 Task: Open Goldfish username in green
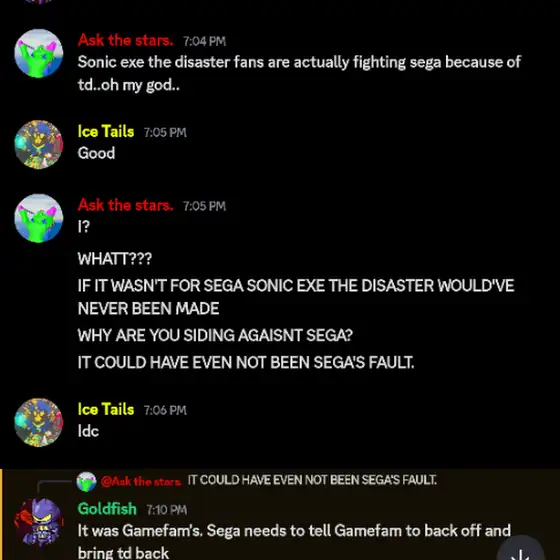coord(107,509)
